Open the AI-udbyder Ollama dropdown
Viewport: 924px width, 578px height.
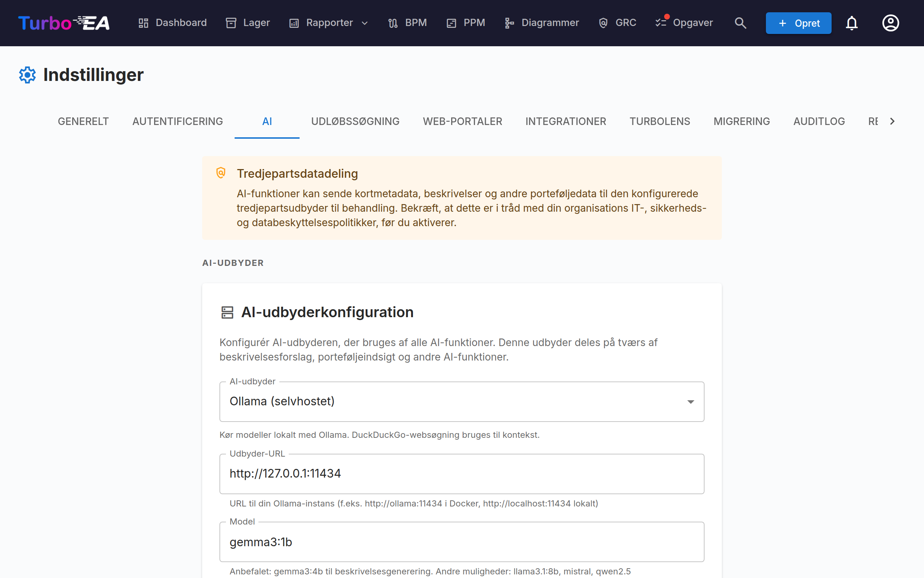pyautogui.click(x=462, y=401)
